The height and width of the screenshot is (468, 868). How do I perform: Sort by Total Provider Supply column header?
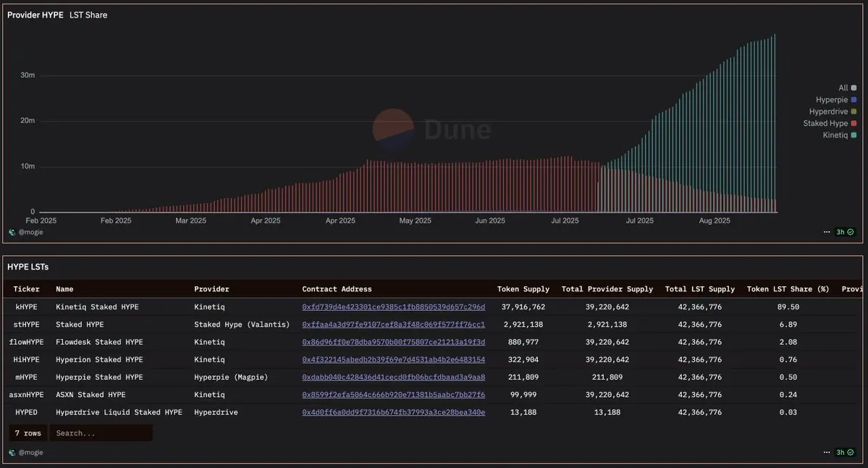(x=607, y=289)
